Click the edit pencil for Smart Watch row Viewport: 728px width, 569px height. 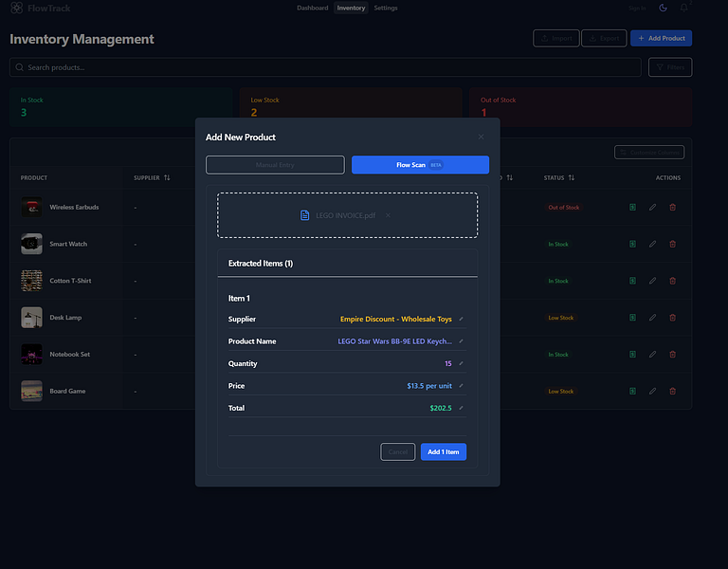click(652, 244)
